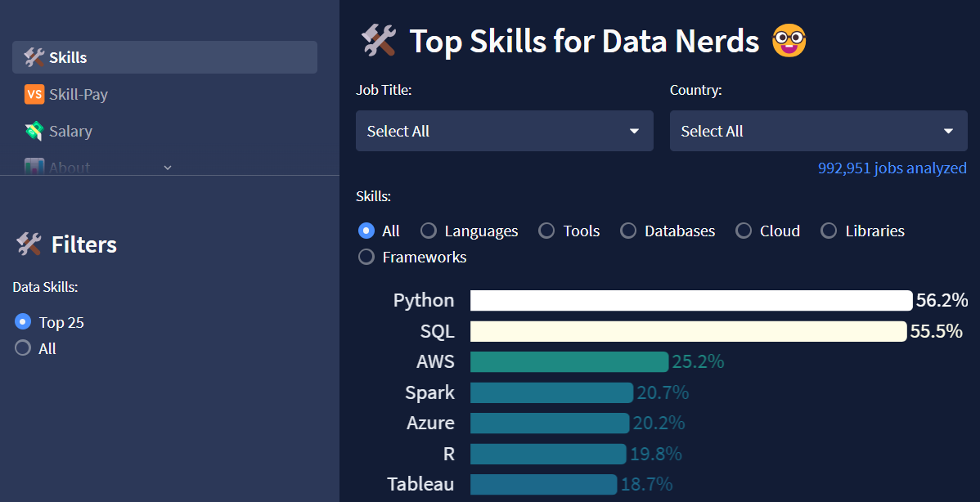Click the 55.5% value for SQL
The height and width of the screenshot is (502, 980).
point(937,331)
